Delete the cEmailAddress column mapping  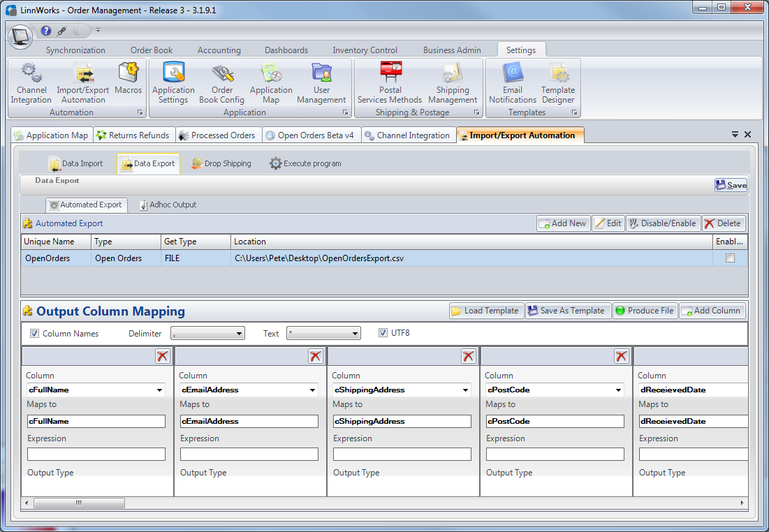[315, 356]
